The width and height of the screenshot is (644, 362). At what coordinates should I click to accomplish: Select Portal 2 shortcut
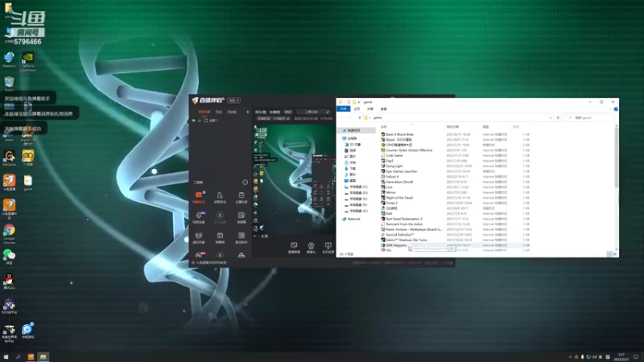coord(390,203)
